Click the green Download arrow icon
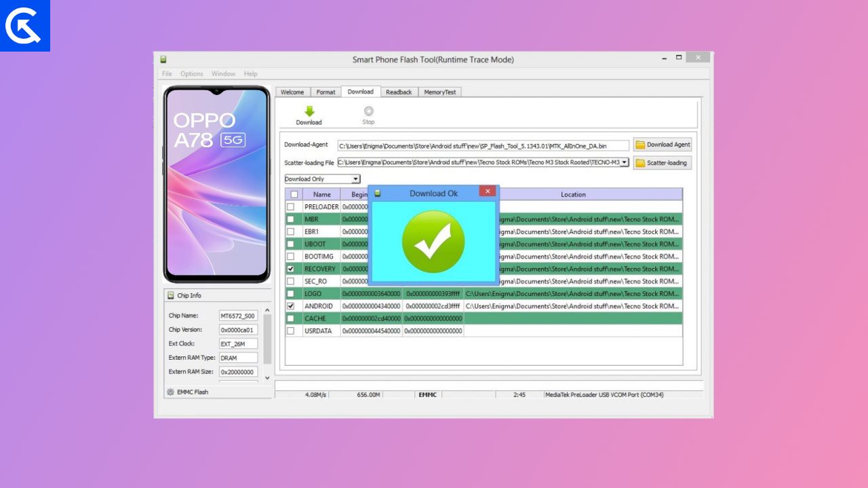868x488 pixels. coord(309,111)
